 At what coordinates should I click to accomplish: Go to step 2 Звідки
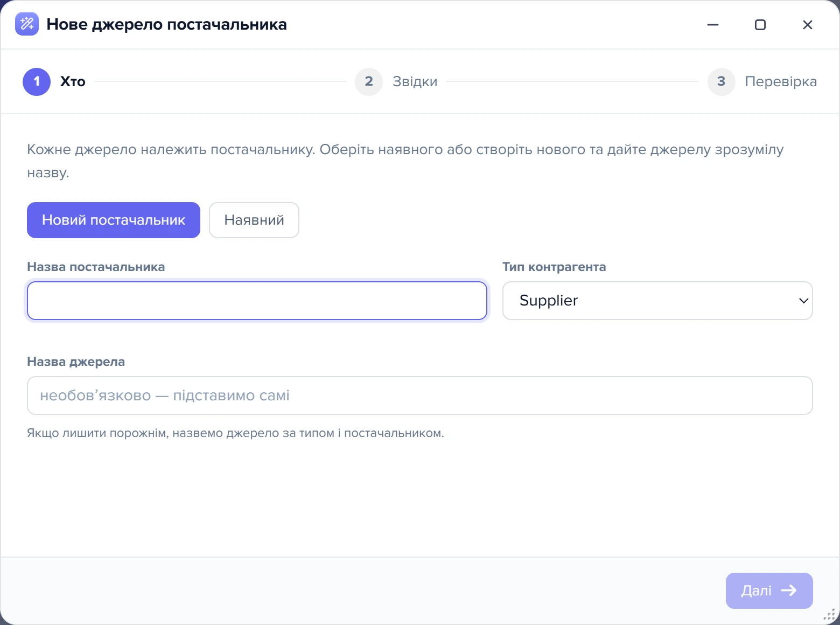click(396, 81)
